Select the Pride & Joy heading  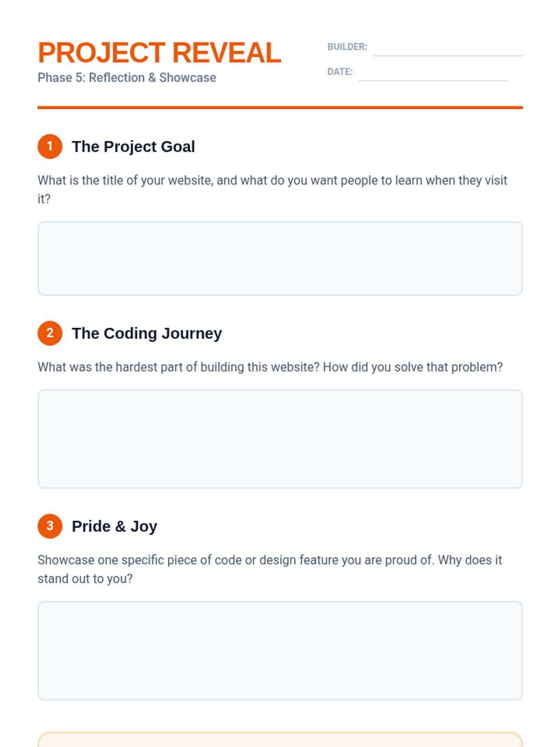tap(114, 526)
